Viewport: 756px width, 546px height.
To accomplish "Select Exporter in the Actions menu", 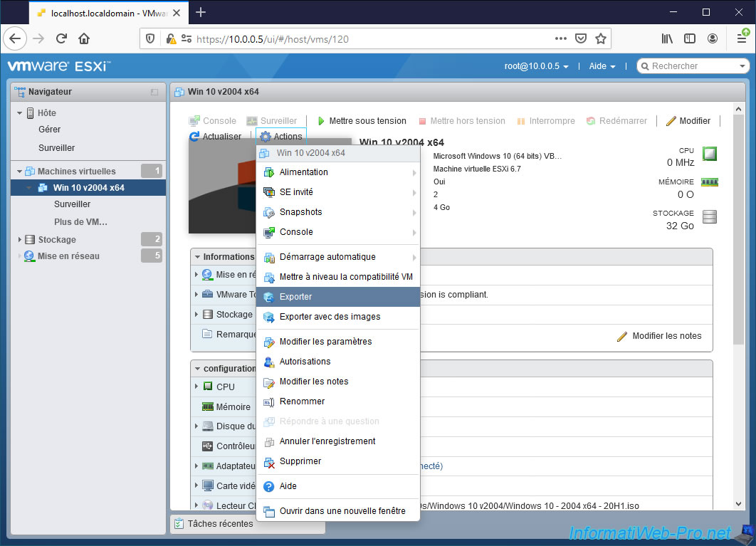I will pos(338,297).
